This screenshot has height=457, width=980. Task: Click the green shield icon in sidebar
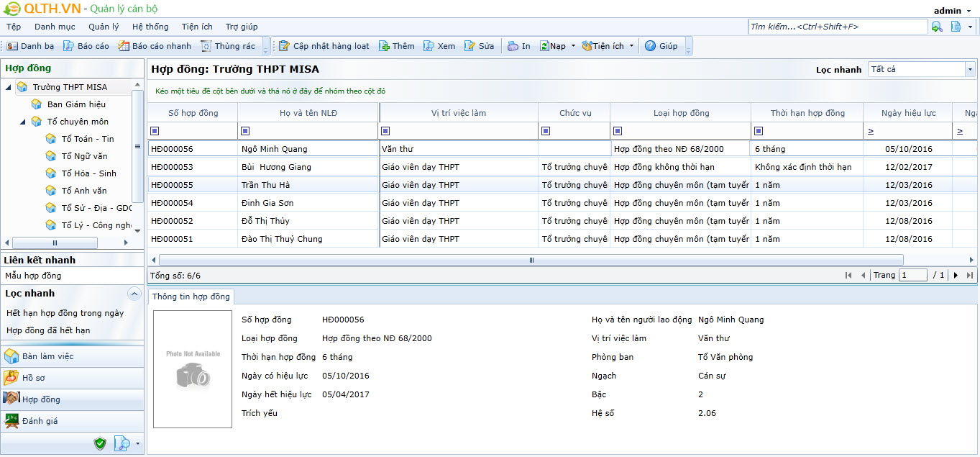pos(100,443)
